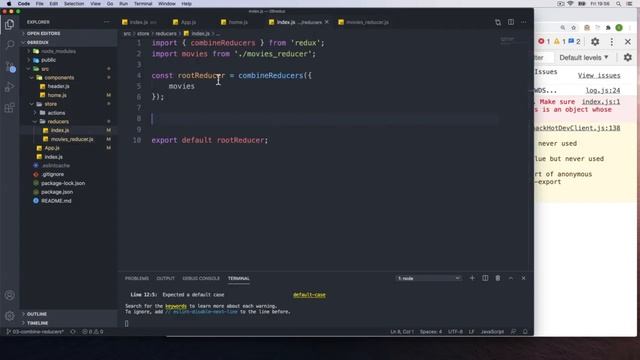Open editor more actions ellipsis

tap(524, 22)
